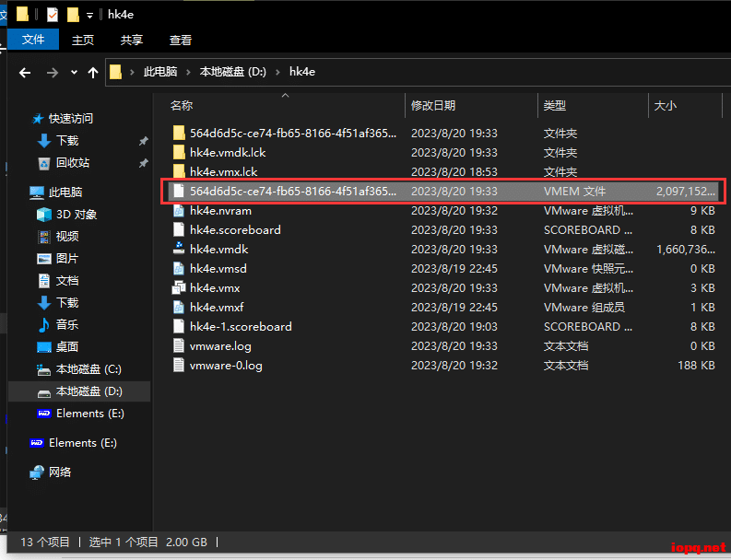The image size is (731, 560).
Task: Click the hk4e.nvram file icon
Action: click(x=179, y=211)
